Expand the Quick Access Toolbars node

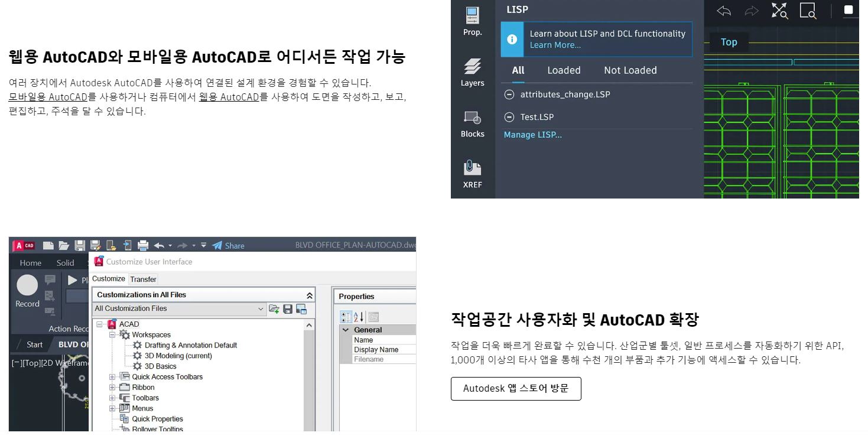point(112,377)
